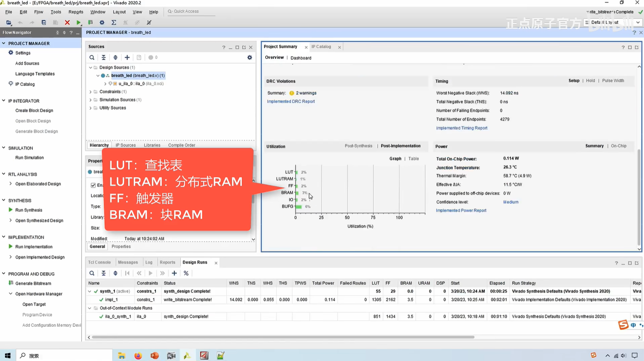The width and height of the screenshot is (644, 361).
Task: Open Flow Navigator help question mark
Action: point(71,33)
